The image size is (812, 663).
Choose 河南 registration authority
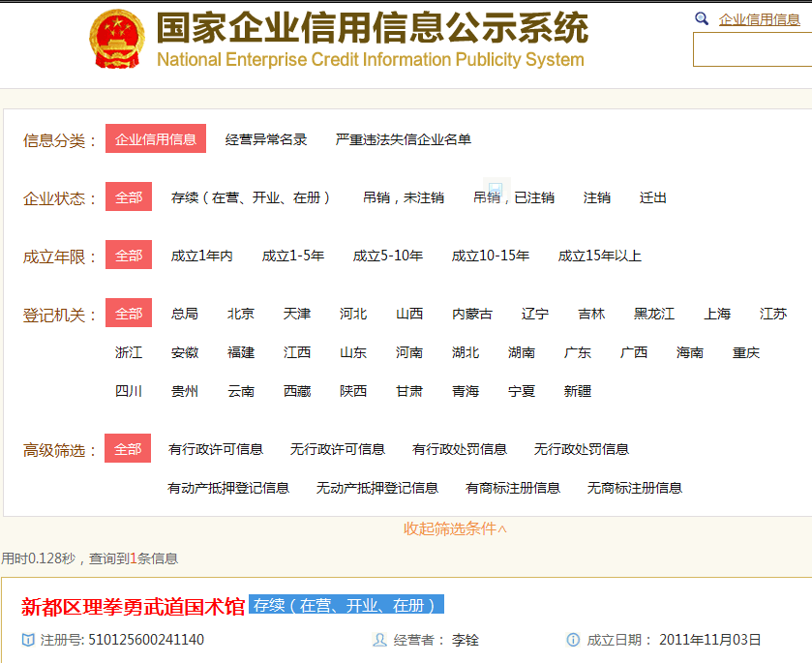(x=409, y=352)
